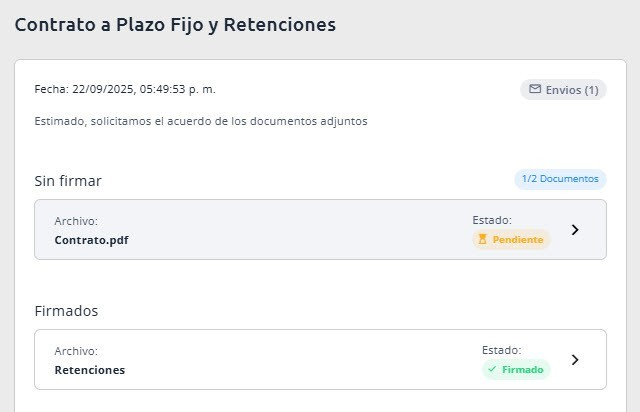
Task: Click the page title Contrato a Plazo Fijo
Action: [175, 24]
